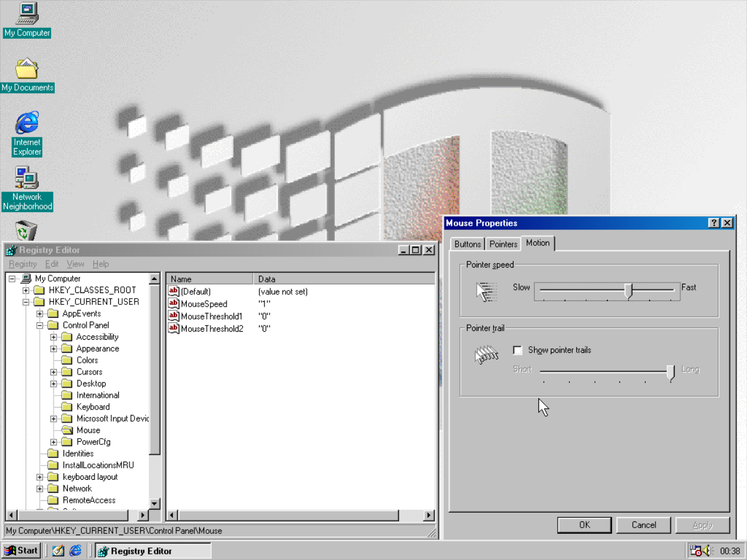This screenshot has height=560, width=747.
Task: Open the Registry menu
Action: click(x=23, y=264)
